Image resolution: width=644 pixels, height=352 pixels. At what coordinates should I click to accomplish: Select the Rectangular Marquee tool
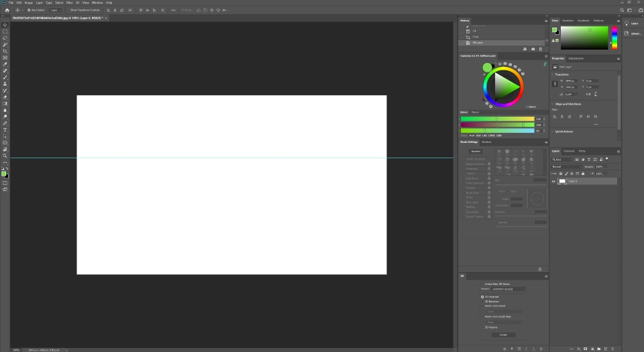pos(5,32)
